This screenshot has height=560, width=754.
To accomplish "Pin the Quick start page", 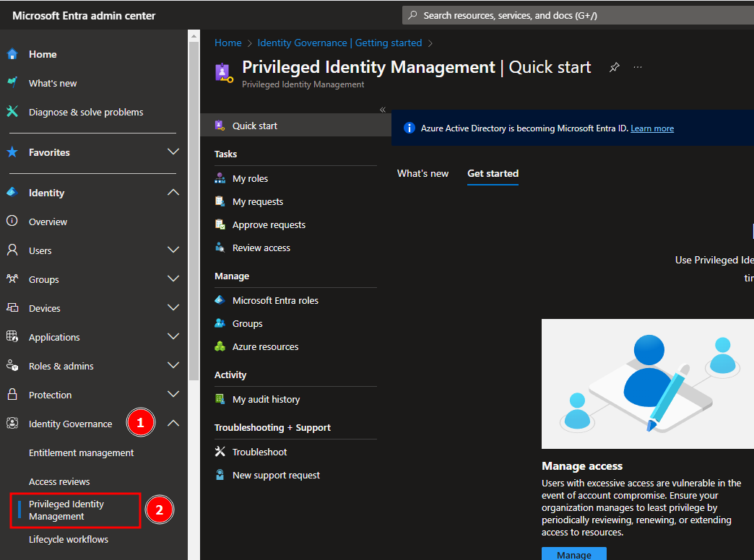I will 615,66.
